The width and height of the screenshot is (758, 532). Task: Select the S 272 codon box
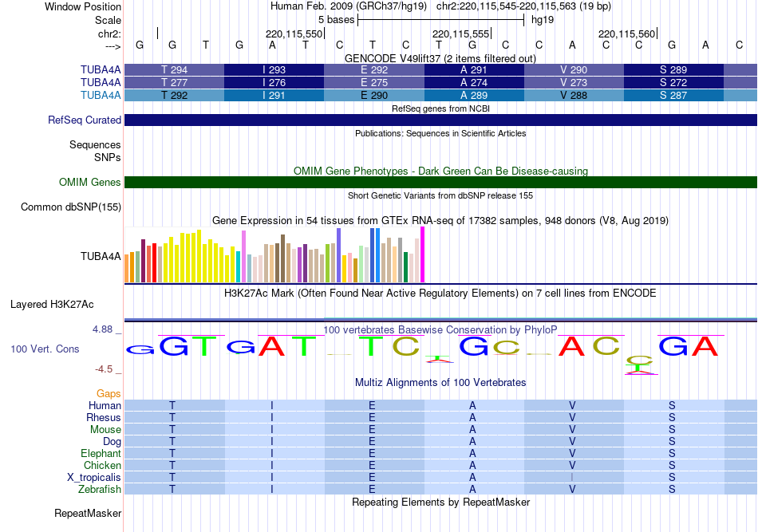pyautogui.click(x=674, y=83)
